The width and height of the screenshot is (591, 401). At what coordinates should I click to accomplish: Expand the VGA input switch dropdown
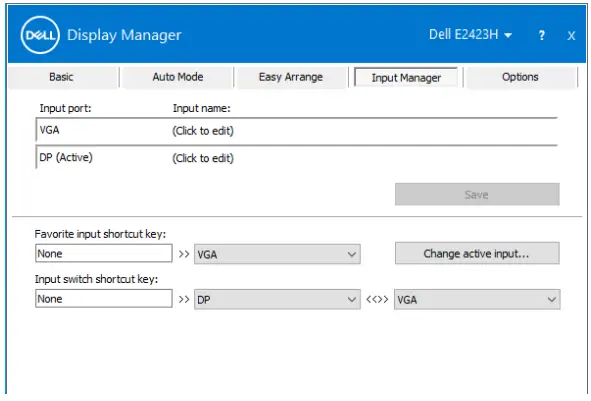click(x=477, y=300)
